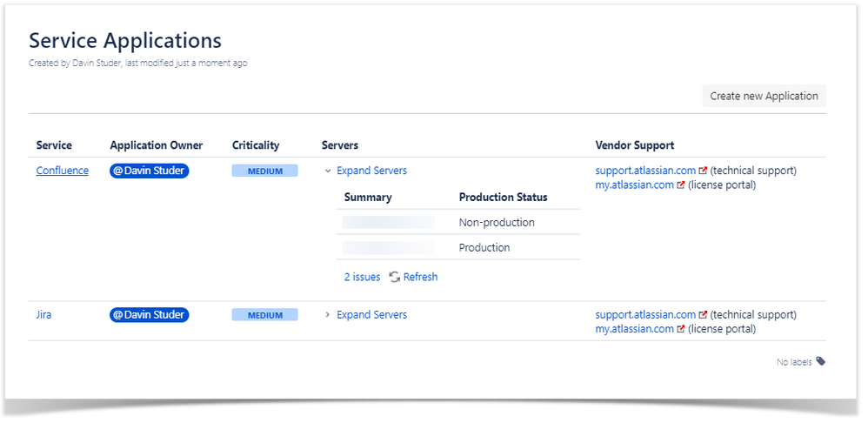Click the Non-production status cell
This screenshot has width=868, height=423.
click(x=497, y=223)
